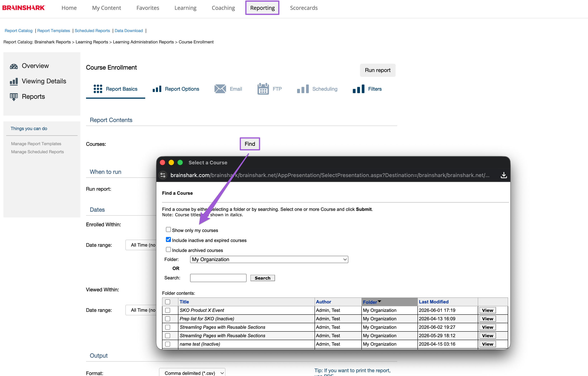Click the Email envelope icon

click(x=220, y=89)
